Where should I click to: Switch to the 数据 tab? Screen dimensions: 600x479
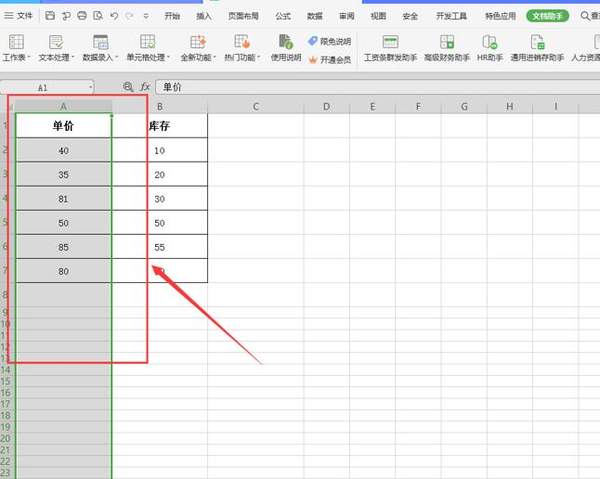click(x=315, y=16)
